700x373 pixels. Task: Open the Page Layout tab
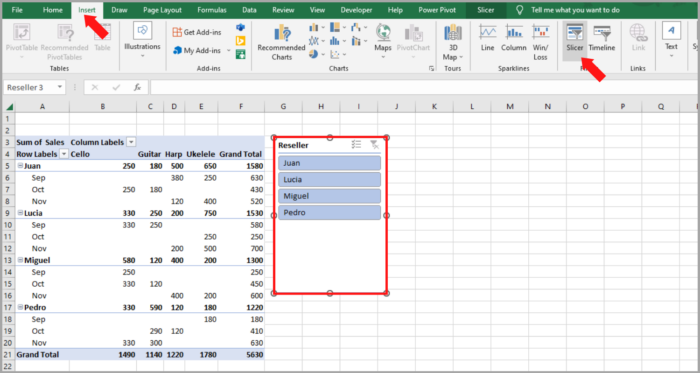(x=162, y=10)
